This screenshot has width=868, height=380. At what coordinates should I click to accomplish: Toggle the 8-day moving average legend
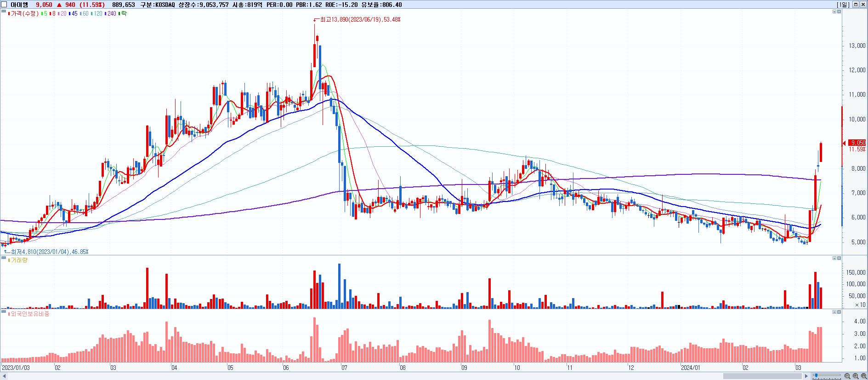[x=53, y=14]
